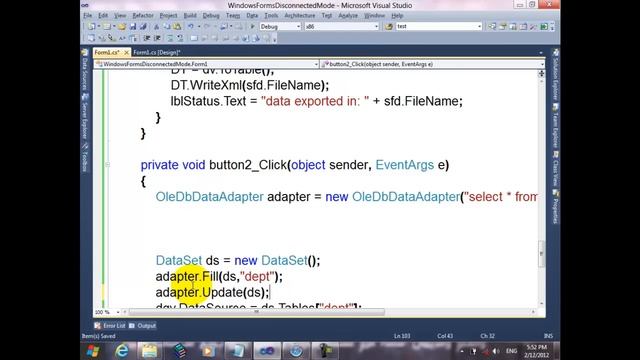Image resolution: width=640 pixels, height=360 pixels.
Task: Click the Save All toolbar icon
Action: tap(143, 27)
